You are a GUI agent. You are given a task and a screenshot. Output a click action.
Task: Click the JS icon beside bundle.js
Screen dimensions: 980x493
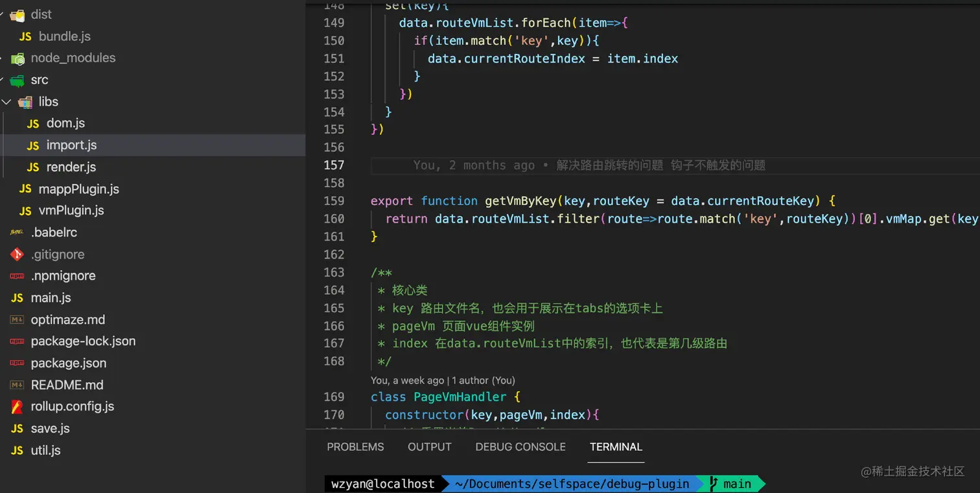pos(25,36)
